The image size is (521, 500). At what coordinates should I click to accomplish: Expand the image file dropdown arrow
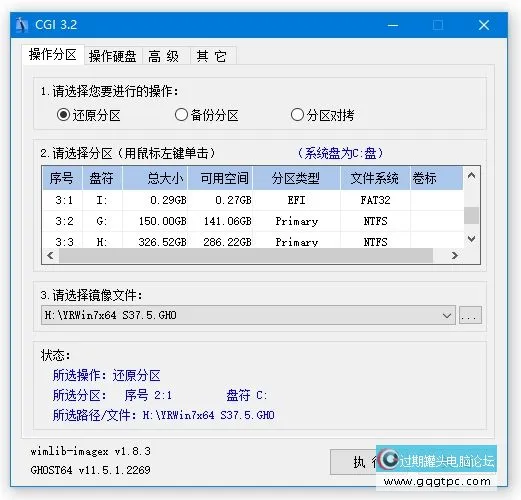pos(447,315)
